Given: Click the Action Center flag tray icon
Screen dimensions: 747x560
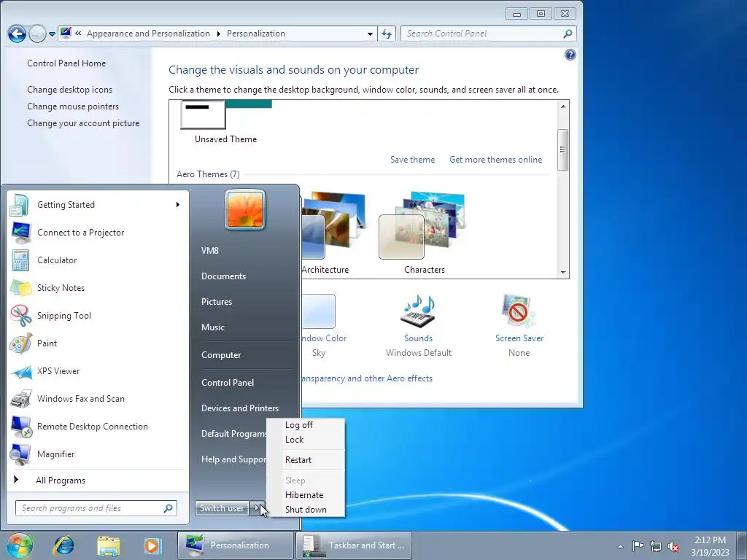Looking at the screenshot, I should click(x=638, y=545).
